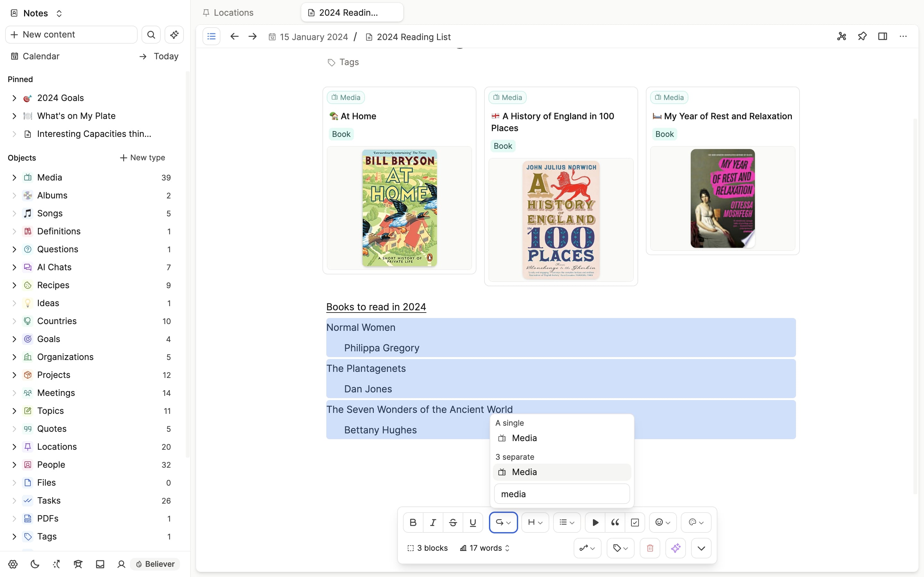Switch to the Locations tab
The height and width of the screenshot is (577, 924).
click(233, 13)
